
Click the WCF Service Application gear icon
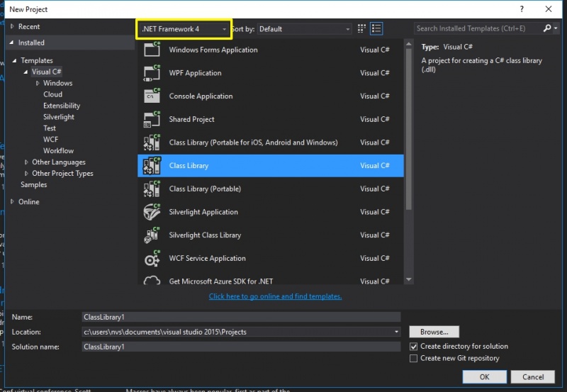(x=152, y=258)
